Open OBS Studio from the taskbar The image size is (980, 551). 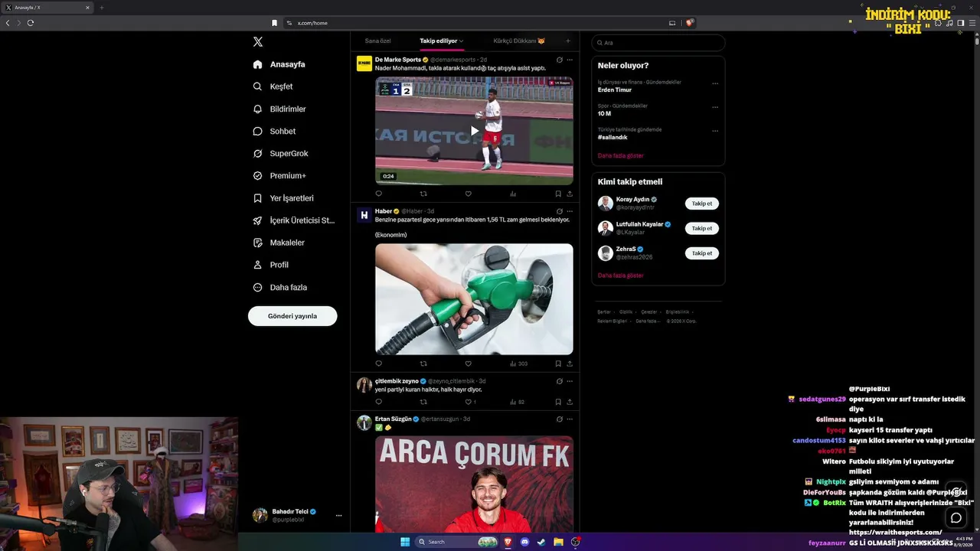[x=575, y=542]
